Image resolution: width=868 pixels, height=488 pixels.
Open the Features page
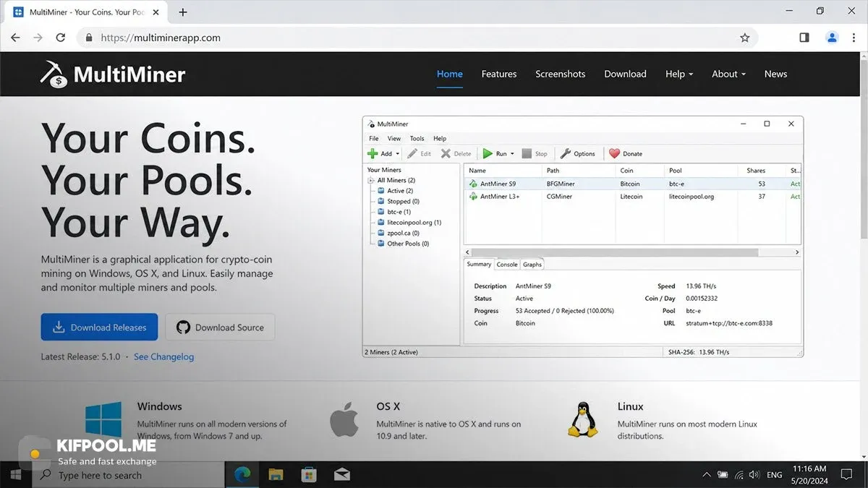499,74
